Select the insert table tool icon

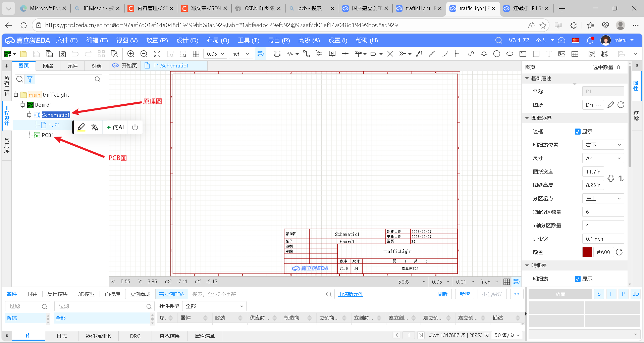tap(575, 54)
